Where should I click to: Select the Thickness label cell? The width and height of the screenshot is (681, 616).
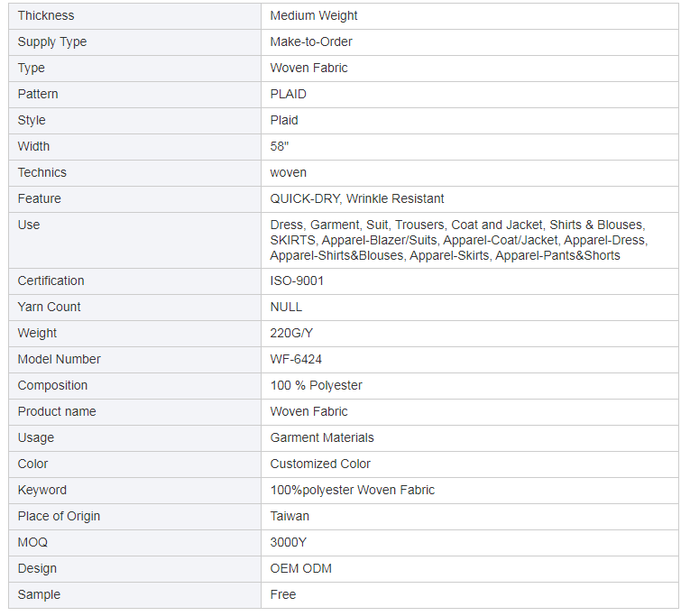[134, 16]
